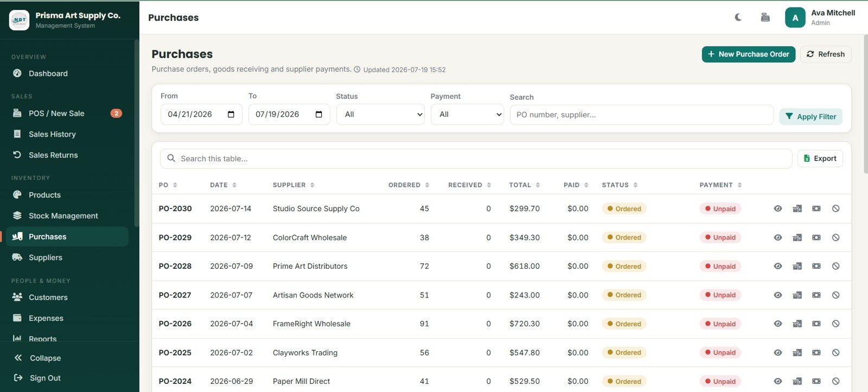Cancel purchase order PO-2029

tap(836, 237)
